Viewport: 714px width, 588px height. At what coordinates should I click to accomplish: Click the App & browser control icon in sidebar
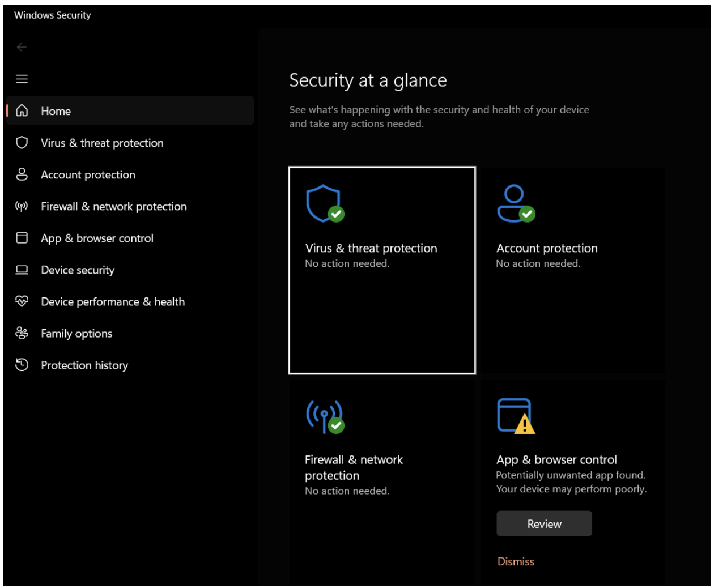(23, 238)
